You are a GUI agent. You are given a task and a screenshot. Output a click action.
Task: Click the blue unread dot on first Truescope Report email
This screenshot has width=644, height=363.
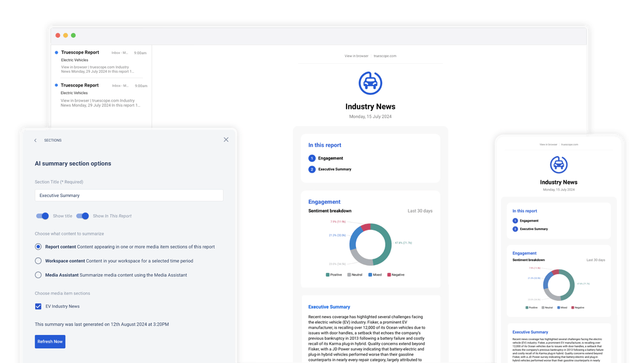(x=57, y=52)
